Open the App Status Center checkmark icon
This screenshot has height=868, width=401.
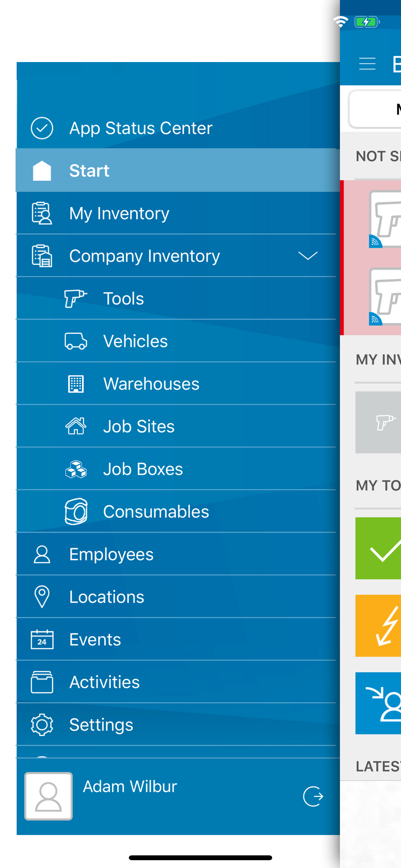pyautogui.click(x=42, y=128)
